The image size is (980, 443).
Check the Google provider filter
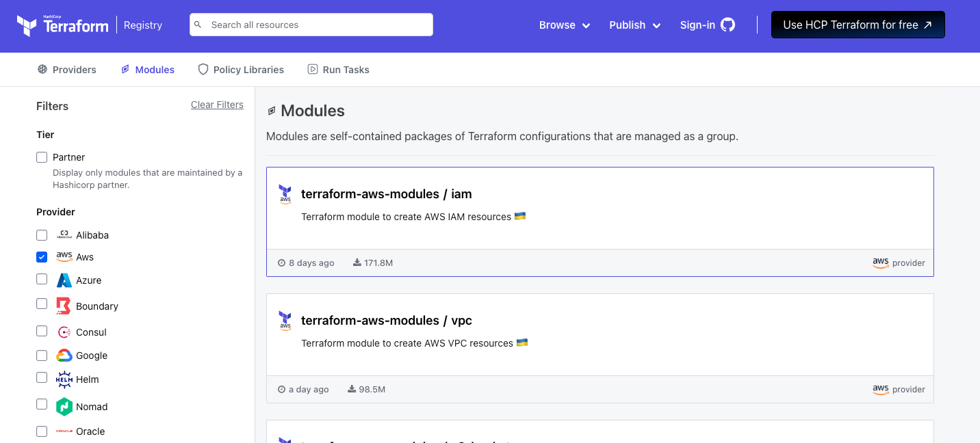click(41, 355)
